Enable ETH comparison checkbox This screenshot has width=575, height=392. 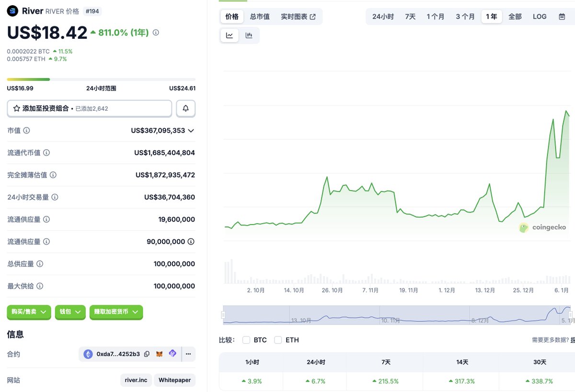[278, 340]
